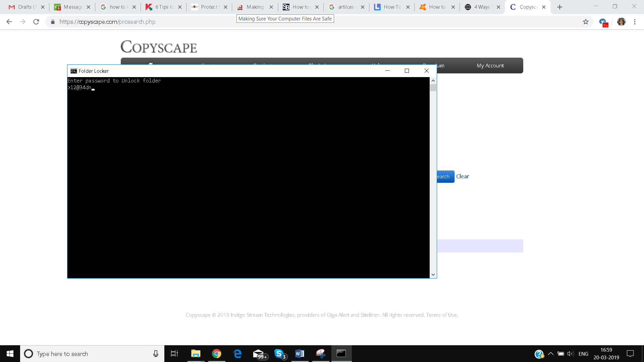Click the Clear link on Copyscape
This screenshot has width=644, height=362.
click(463, 176)
